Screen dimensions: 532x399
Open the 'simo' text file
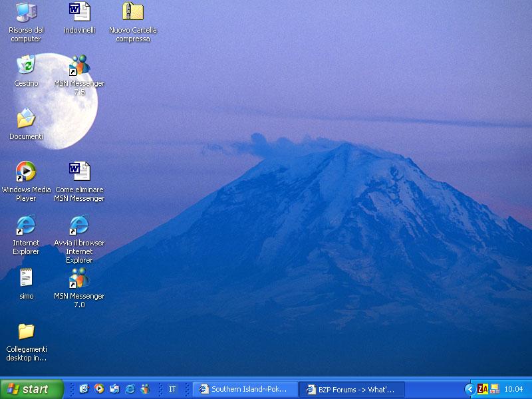click(26, 278)
